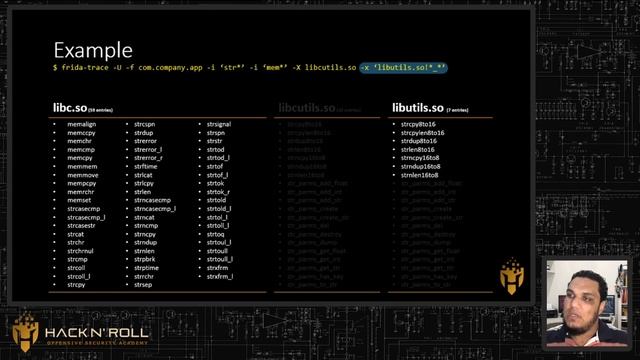Click the 'strcpy8to16' entry
The width and height of the screenshot is (640, 360).
[x=418, y=124]
